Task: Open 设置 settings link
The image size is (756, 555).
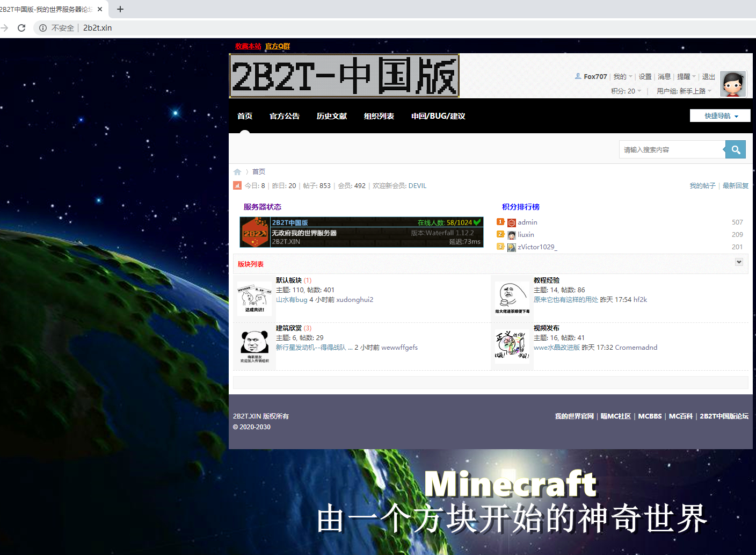Action: (645, 77)
